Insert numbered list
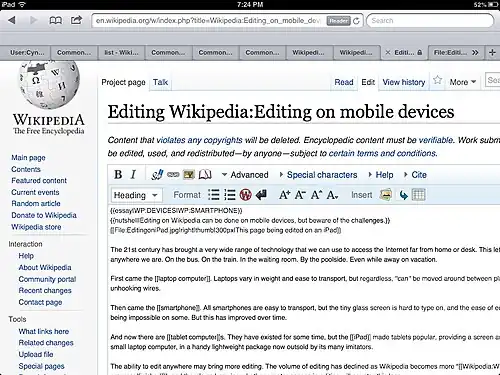Screen dimensions: 500x375 pos(230,195)
